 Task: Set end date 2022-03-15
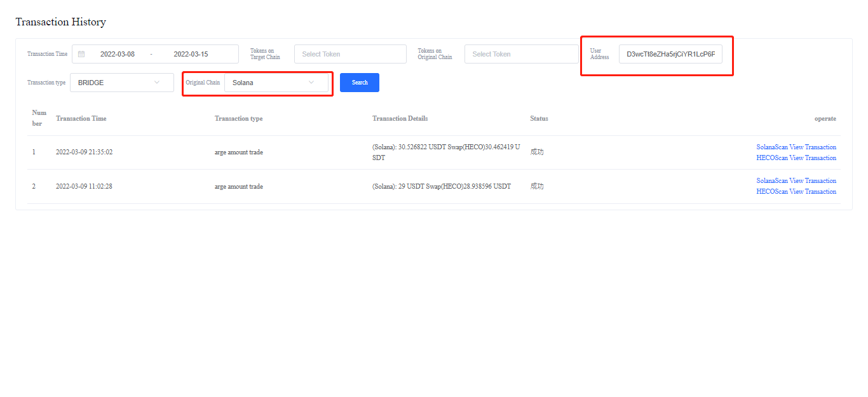[191, 54]
